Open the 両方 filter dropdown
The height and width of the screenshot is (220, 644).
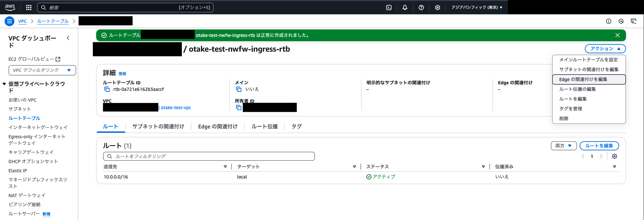[564, 146]
